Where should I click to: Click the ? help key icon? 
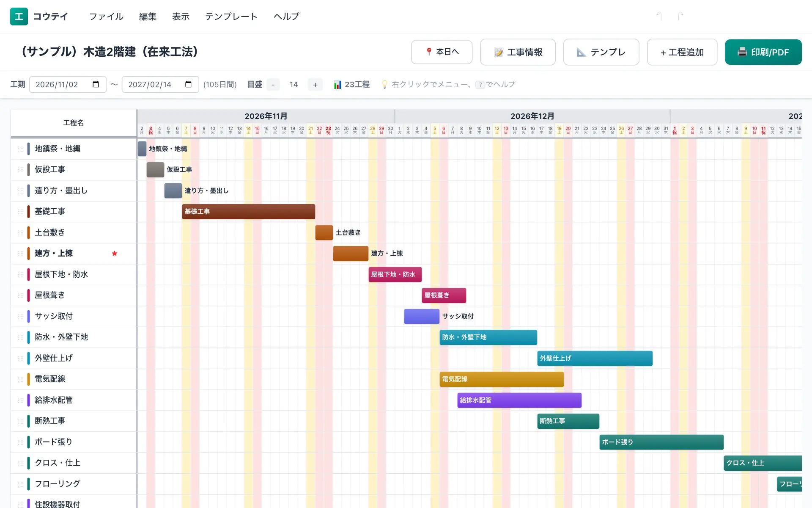[480, 85]
